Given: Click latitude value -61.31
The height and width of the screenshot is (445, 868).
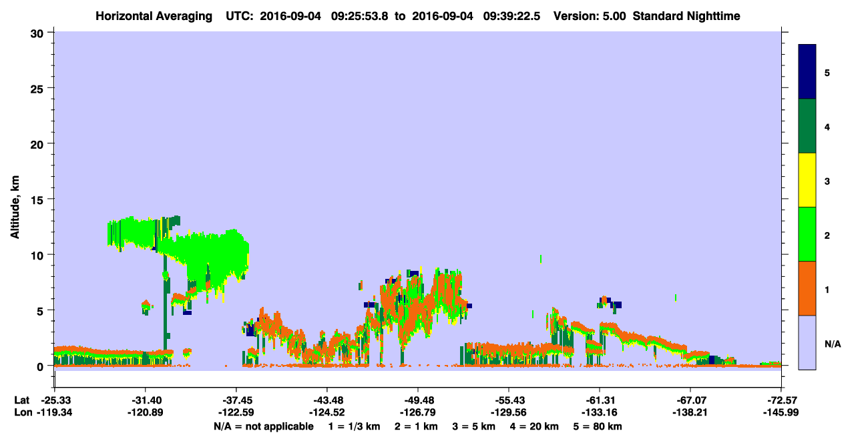Looking at the screenshot, I should 600,400.
